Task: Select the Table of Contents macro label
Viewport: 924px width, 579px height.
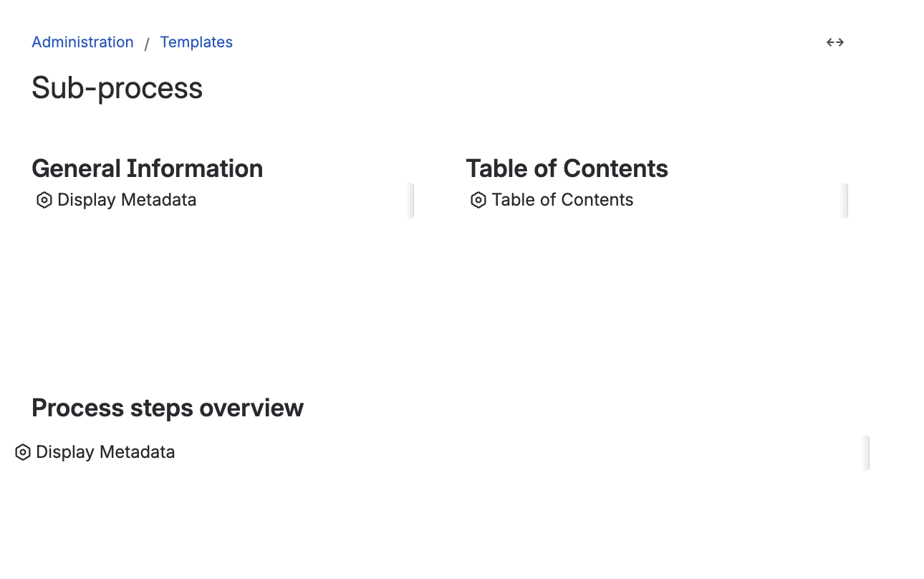Action: coord(562,200)
